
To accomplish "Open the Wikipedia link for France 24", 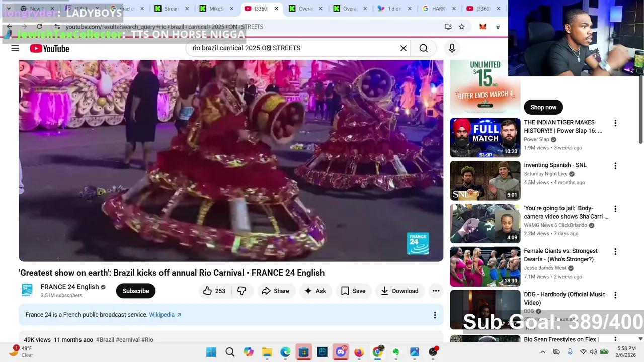I will (x=165, y=315).
